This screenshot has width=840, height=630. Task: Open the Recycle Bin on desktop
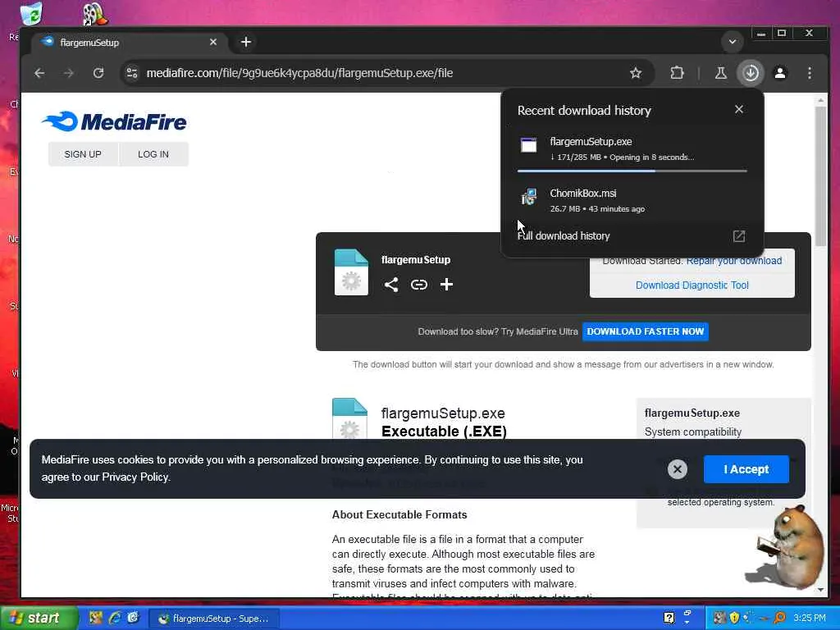point(31,13)
